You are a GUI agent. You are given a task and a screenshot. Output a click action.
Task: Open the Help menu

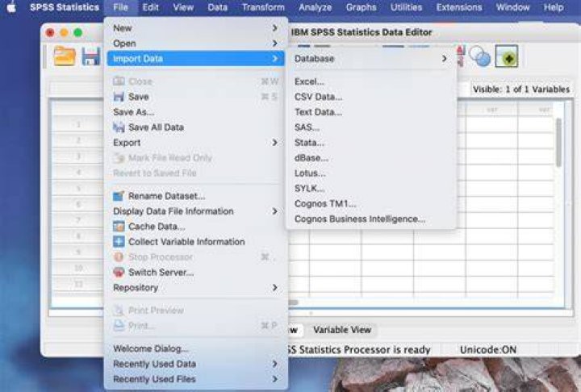554,7
